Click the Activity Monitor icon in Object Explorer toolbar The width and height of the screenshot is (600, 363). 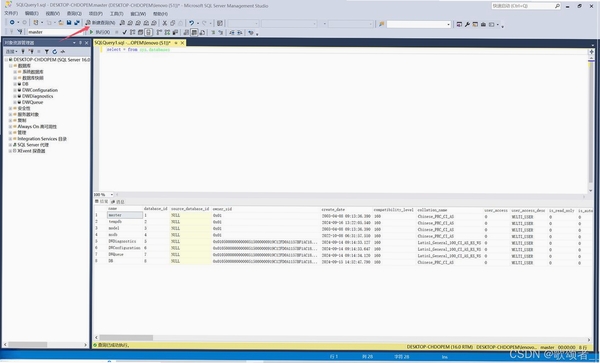pos(63,52)
